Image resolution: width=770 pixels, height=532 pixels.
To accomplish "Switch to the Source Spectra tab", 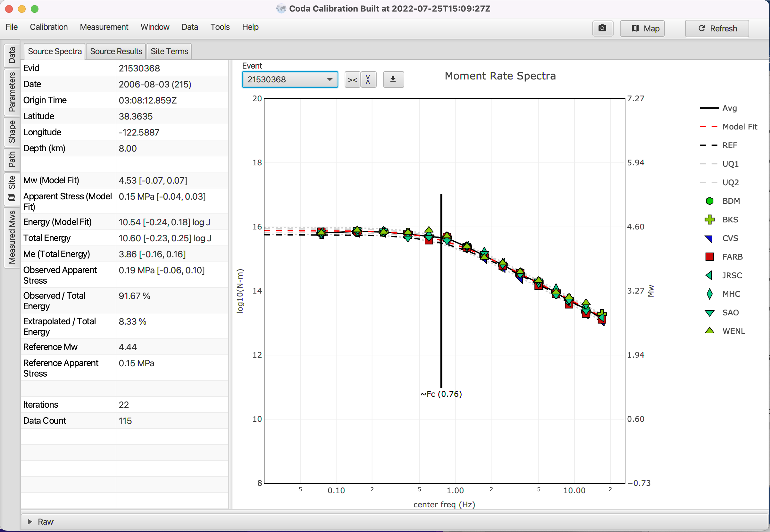I will [x=55, y=51].
